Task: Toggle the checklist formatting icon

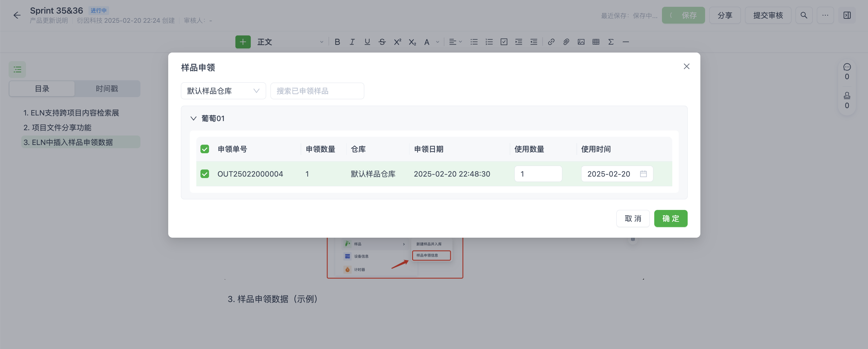Action: pyautogui.click(x=503, y=42)
